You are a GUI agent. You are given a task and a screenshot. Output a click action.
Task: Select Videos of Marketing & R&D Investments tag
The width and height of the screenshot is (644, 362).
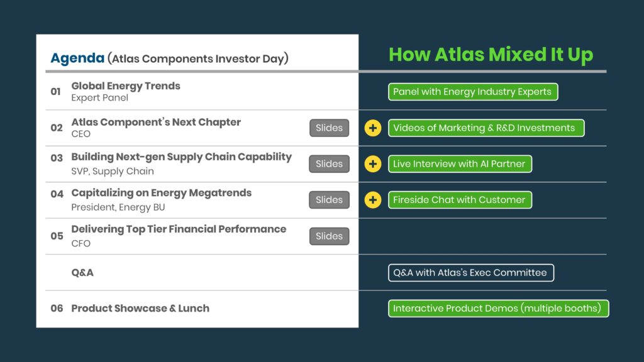point(486,128)
